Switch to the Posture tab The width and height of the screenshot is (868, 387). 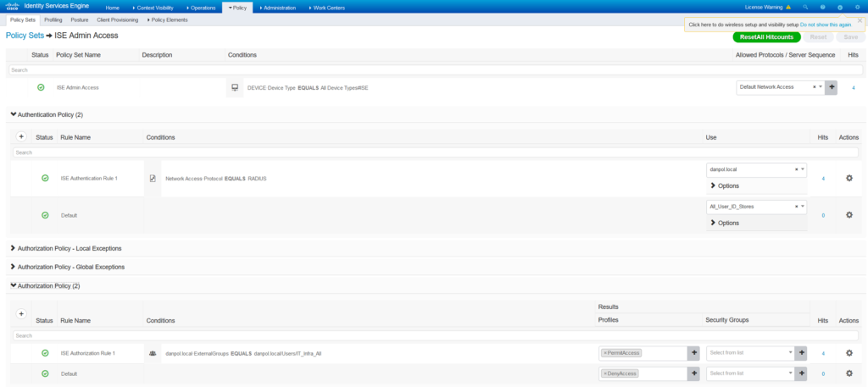coord(79,19)
